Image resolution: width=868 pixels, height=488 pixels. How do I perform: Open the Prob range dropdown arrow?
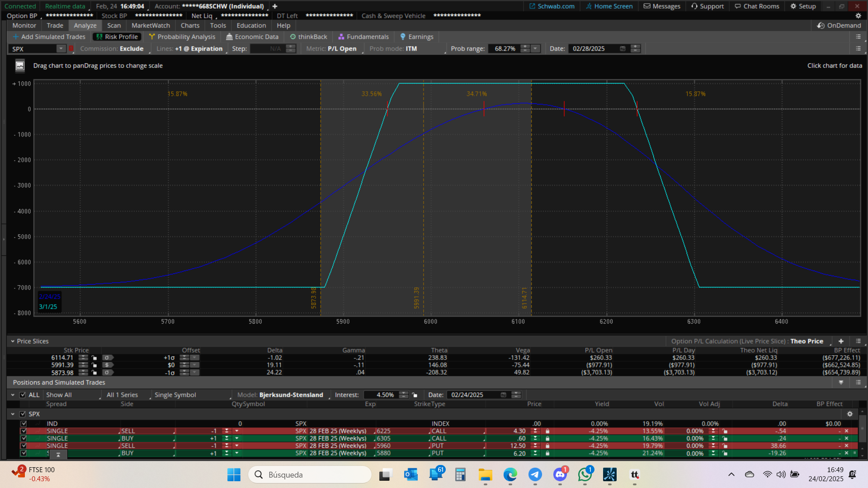click(535, 49)
